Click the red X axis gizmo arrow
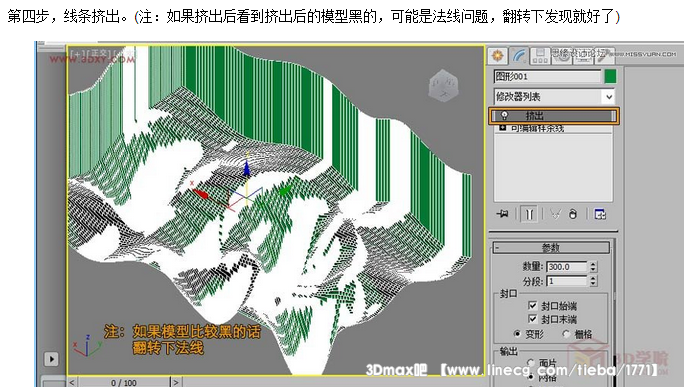687x387 pixels. click(201, 193)
